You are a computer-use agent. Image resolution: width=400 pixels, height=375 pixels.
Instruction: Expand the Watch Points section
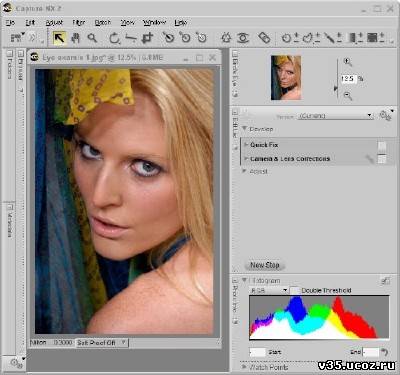(245, 367)
